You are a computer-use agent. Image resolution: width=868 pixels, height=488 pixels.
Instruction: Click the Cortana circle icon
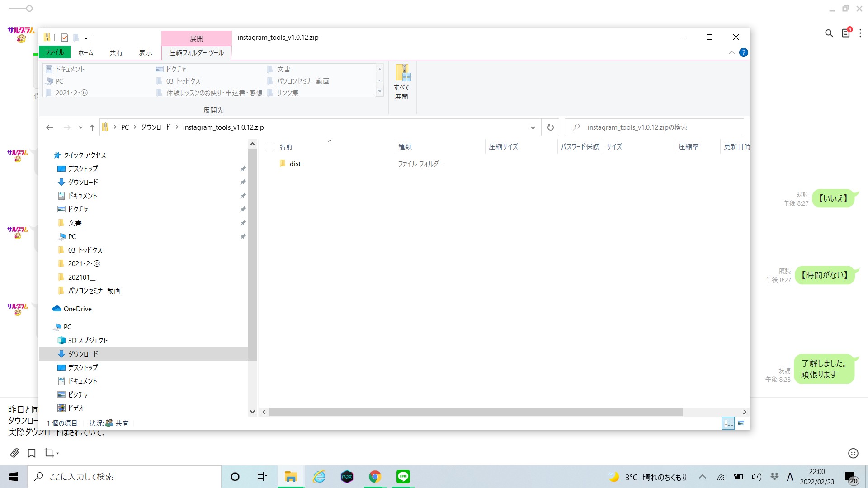pyautogui.click(x=235, y=477)
